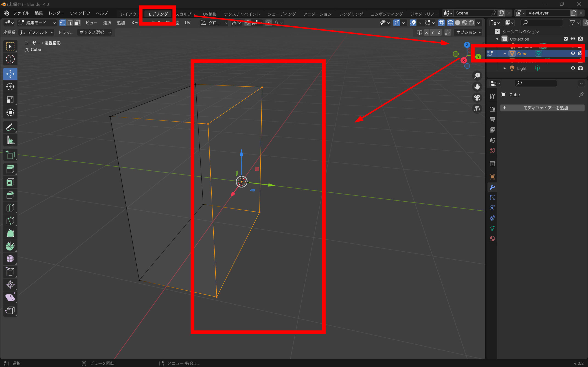The width and height of the screenshot is (588, 367).
Task: Open the ファイル menu
Action: (21, 13)
